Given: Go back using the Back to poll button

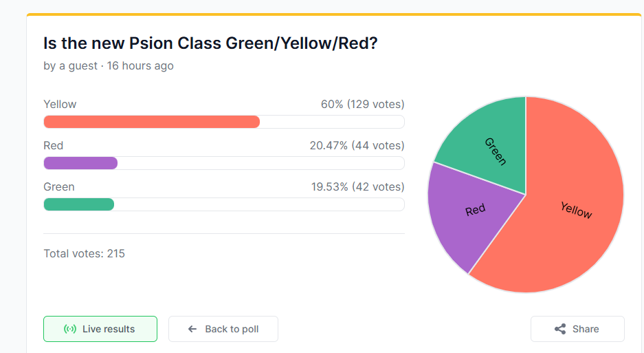Looking at the screenshot, I should point(223,329).
